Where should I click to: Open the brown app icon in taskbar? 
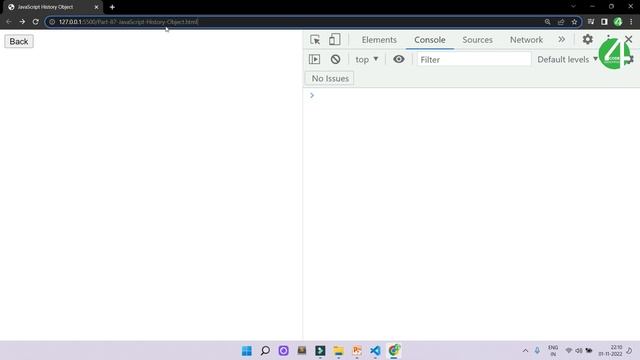(302, 351)
